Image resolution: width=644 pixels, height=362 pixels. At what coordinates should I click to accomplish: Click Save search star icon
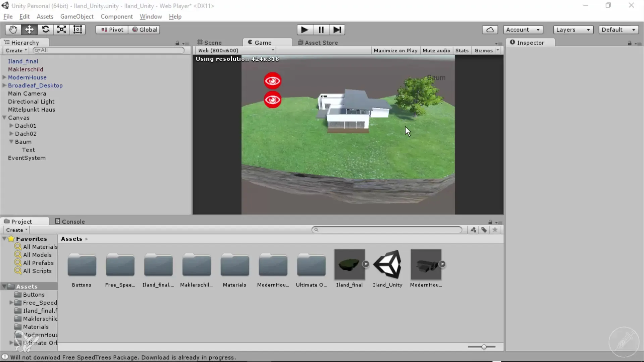coord(495,230)
